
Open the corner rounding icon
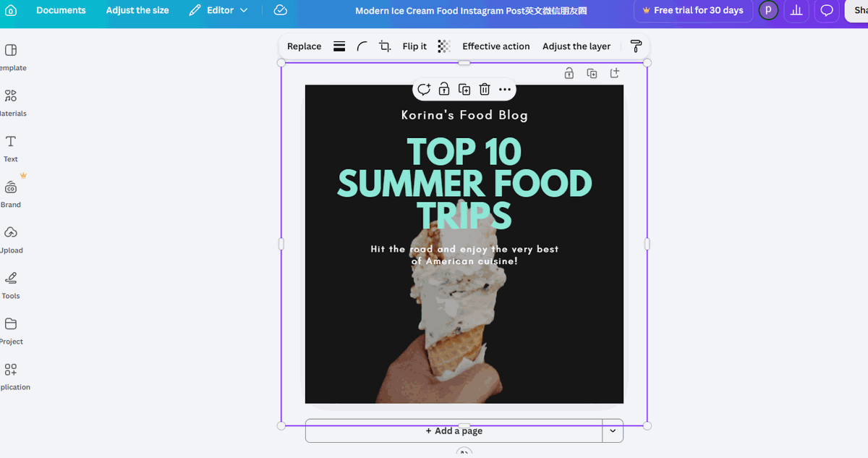point(362,46)
